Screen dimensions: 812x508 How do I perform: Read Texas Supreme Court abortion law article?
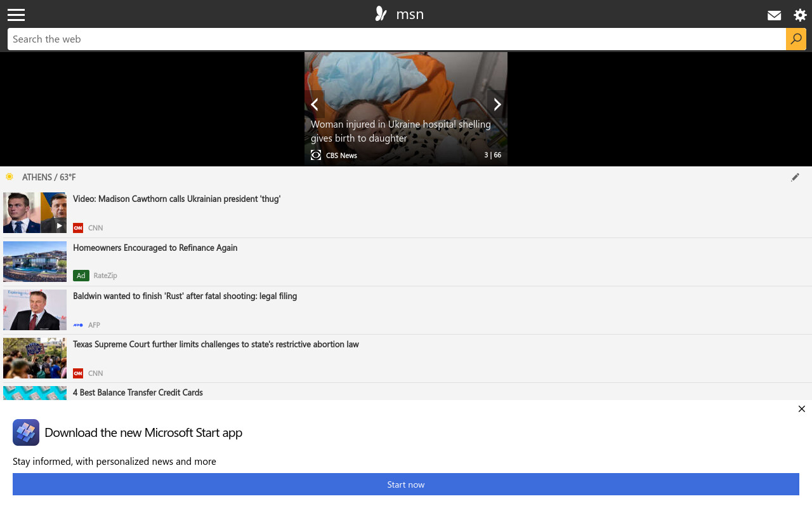(216, 344)
